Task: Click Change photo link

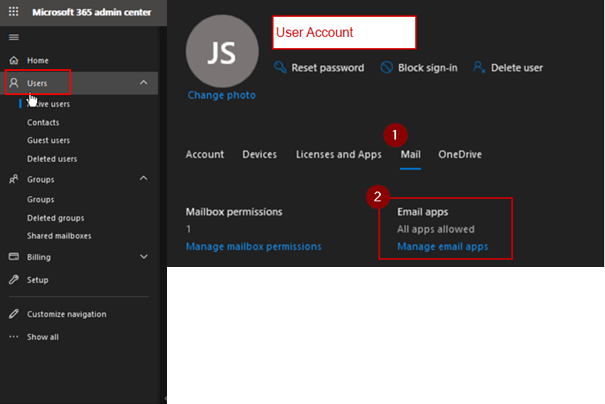Action: tap(222, 95)
